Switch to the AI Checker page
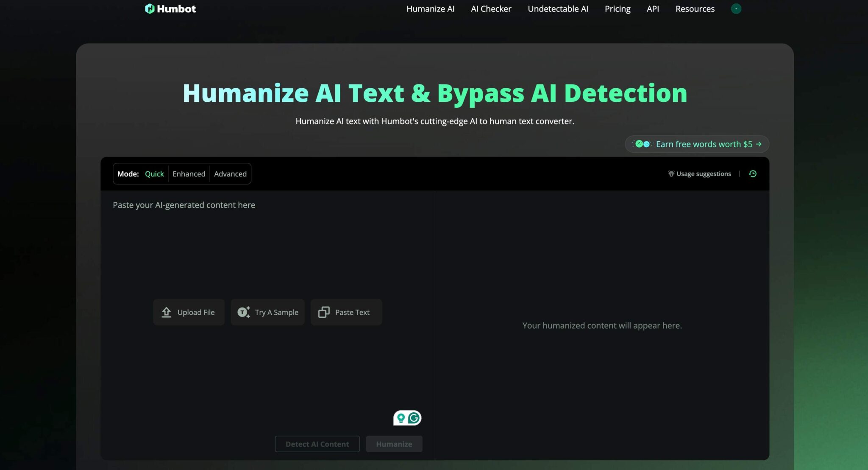This screenshot has height=470, width=868. coord(490,8)
